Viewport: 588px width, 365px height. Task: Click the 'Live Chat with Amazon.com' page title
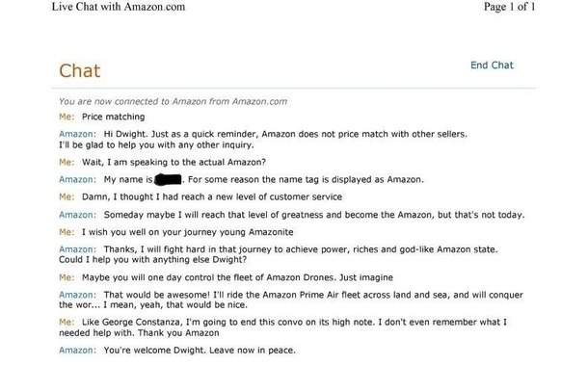pos(119,7)
